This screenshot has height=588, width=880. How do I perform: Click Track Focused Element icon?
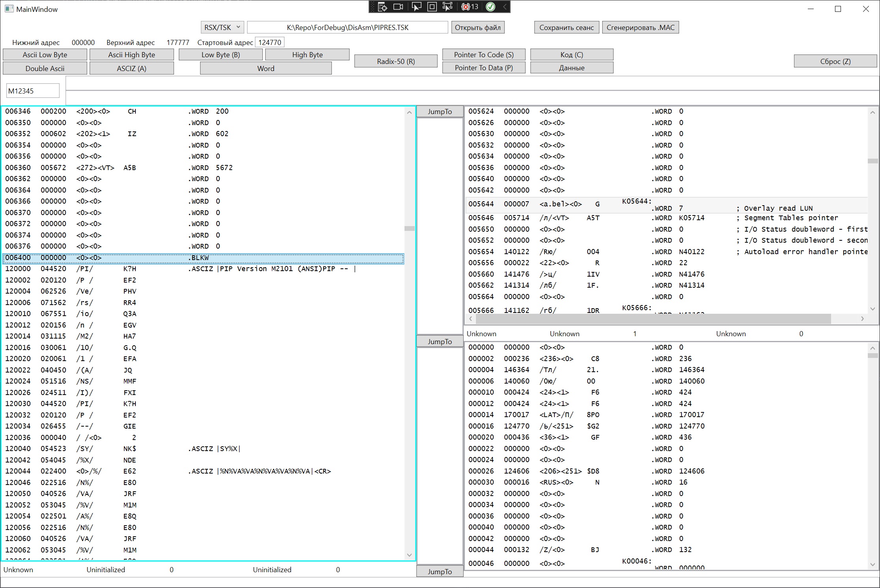(447, 7)
